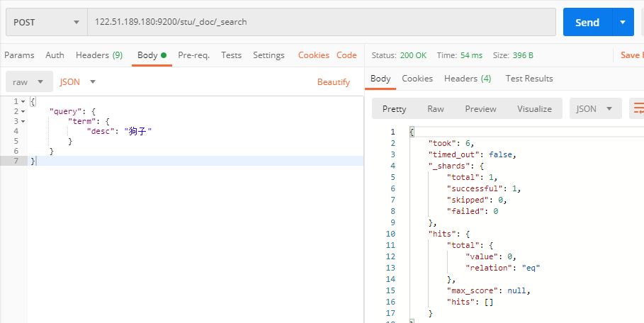This screenshot has height=323, width=644.
Task: Open the JSON format dropdown in request body
Action: coord(78,81)
